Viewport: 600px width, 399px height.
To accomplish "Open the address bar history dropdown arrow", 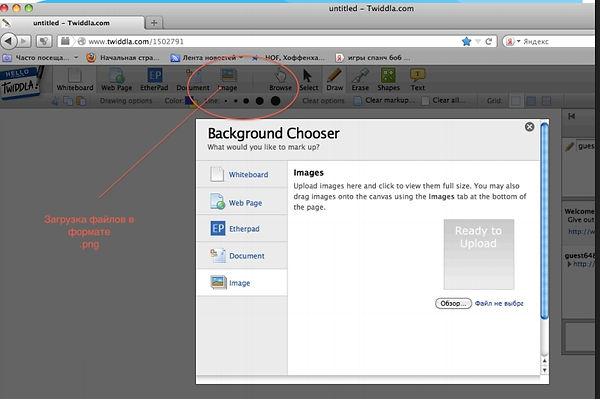I will pyautogui.click(x=478, y=41).
